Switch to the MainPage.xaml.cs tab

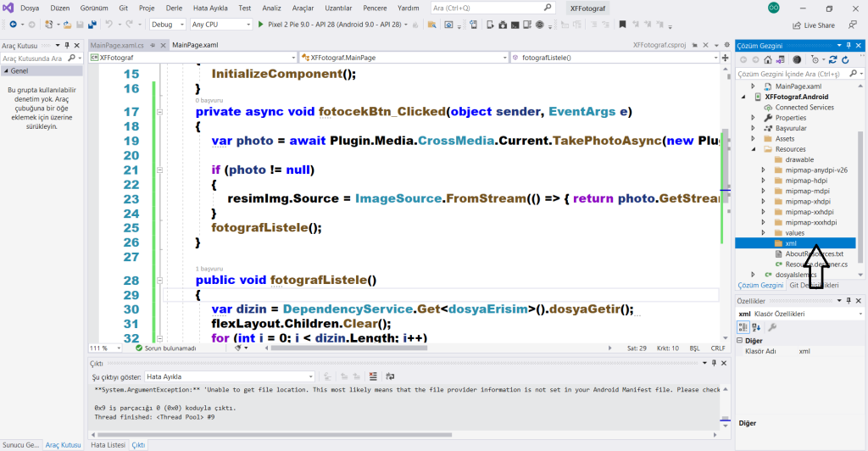point(117,45)
